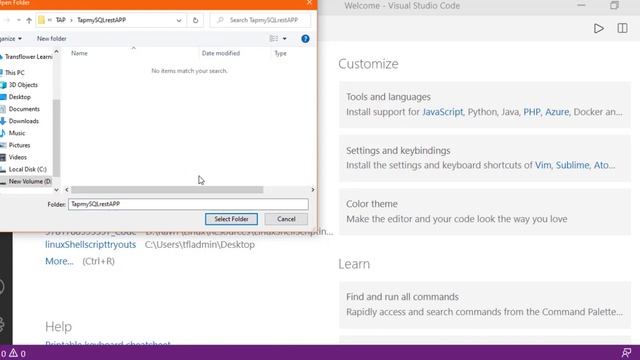Click the horizontal scrollbar in the file list
The image size is (640, 360).
167,190
